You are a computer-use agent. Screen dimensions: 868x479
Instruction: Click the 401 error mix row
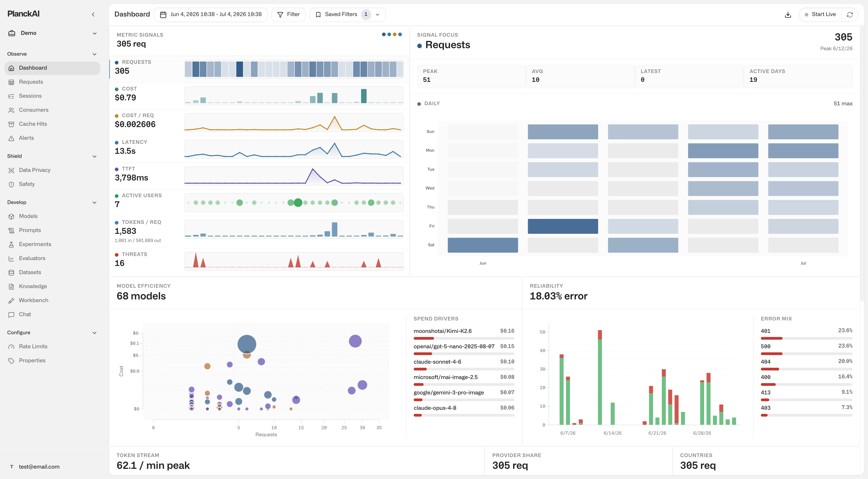pos(806,334)
